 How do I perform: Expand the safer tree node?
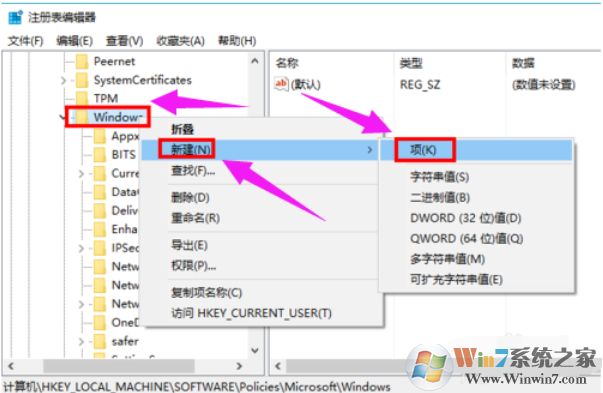tap(81, 341)
